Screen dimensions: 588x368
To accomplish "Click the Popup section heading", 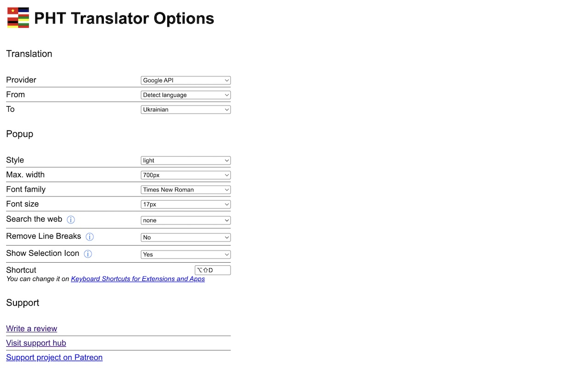I will pos(19,134).
